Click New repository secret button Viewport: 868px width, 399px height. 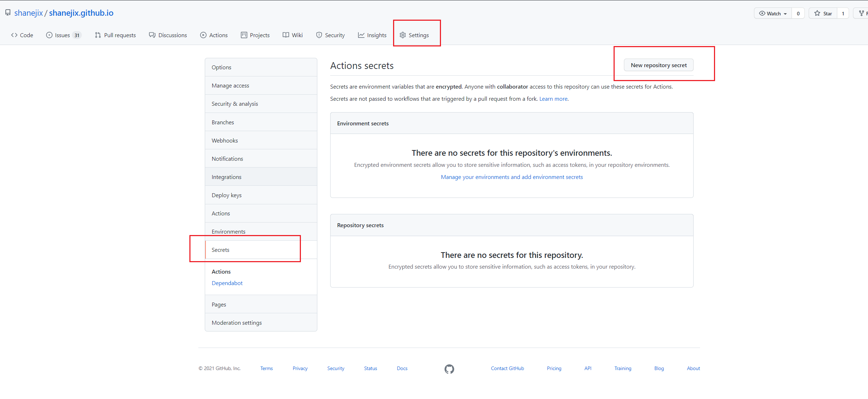658,65
